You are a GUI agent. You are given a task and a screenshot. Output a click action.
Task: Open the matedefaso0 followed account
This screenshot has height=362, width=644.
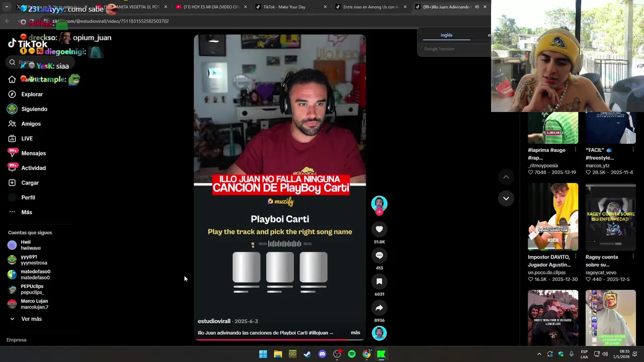click(x=29, y=275)
